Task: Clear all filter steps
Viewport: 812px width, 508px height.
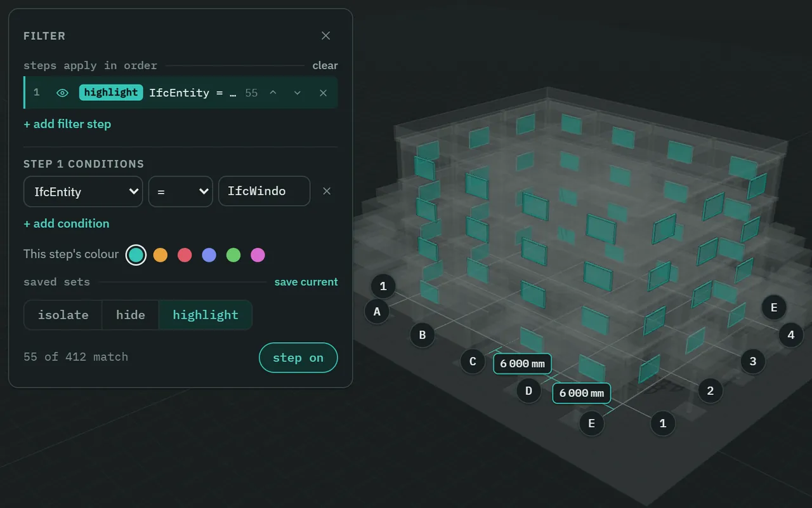Action: [325, 65]
